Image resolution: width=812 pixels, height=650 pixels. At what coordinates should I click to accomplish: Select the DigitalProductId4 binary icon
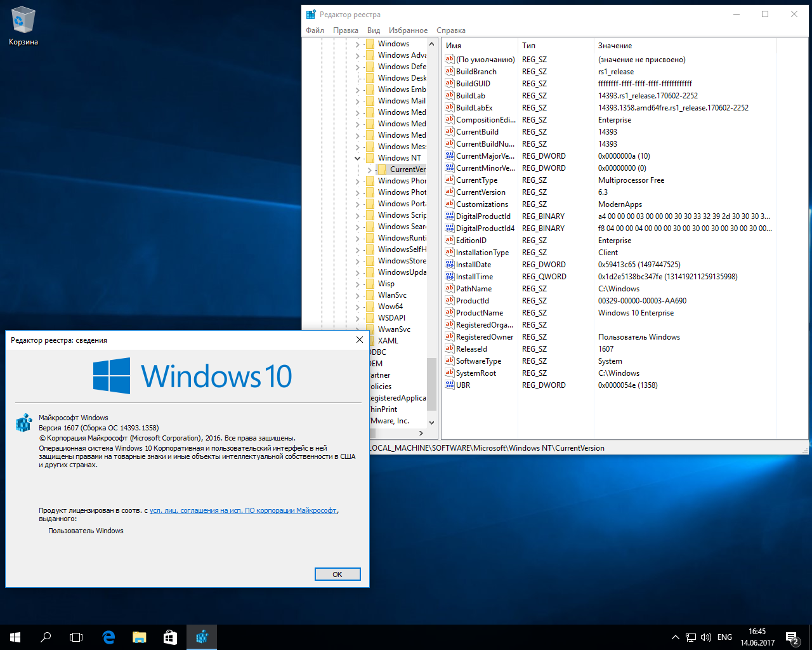[450, 228]
